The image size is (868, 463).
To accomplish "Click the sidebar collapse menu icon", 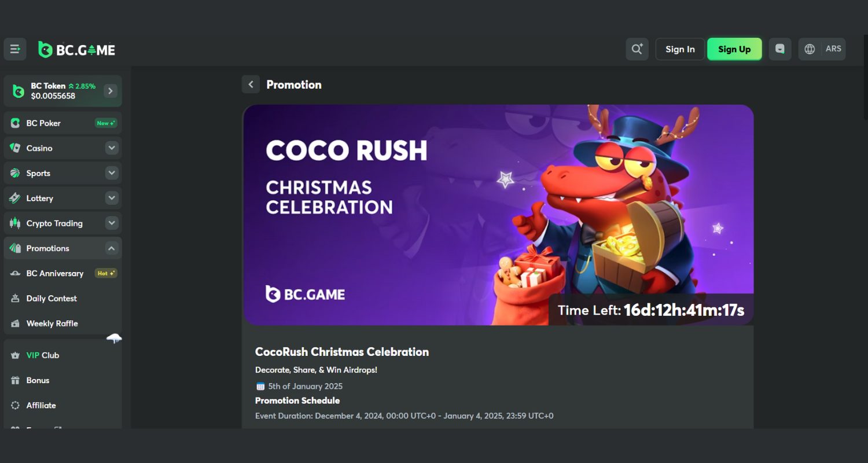I will coord(15,49).
